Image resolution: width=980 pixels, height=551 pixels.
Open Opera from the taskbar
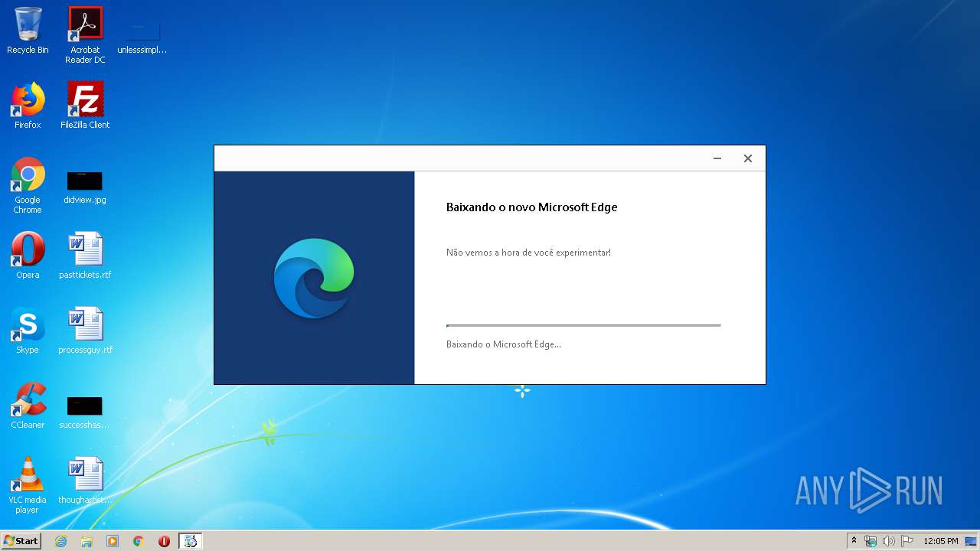point(164,541)
